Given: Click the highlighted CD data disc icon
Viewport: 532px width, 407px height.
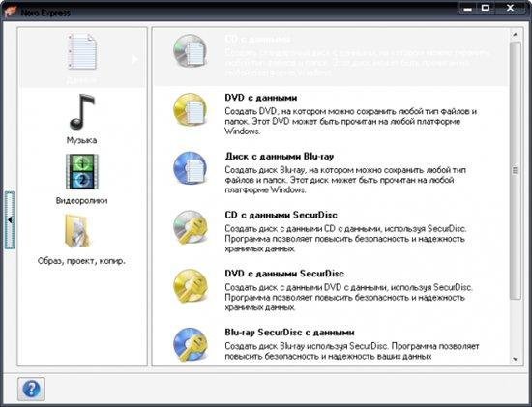Looking at the screenshot, I should [x=190, y=51].
